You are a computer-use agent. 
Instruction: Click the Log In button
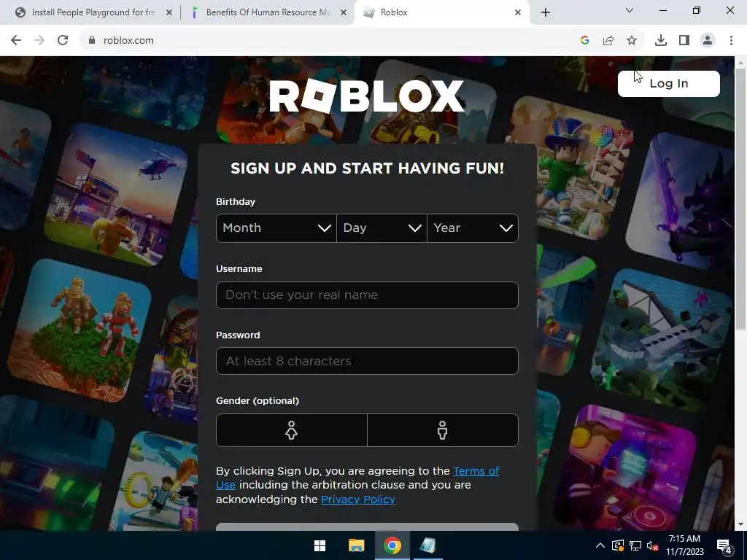tap(669, 84)
